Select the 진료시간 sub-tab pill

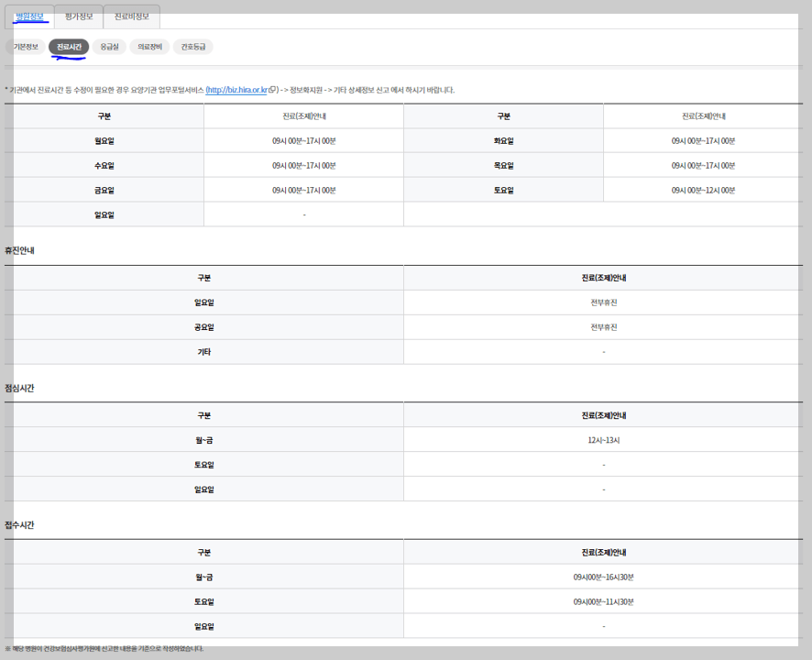click(69, 47)
